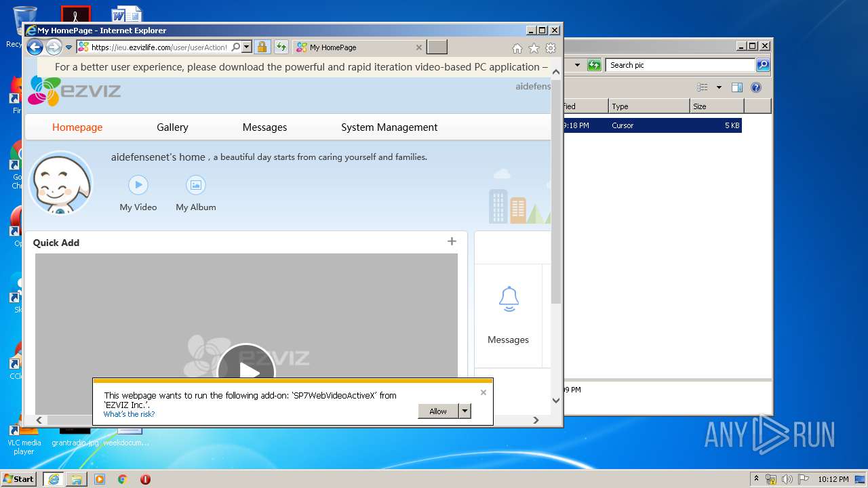868x488 pixels.
Task: Toggle the preview pane in Explorer
Action: (x=737, y=87)
